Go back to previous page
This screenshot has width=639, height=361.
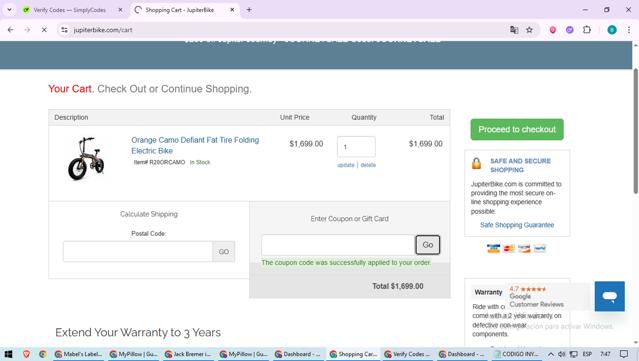[11, 30]
